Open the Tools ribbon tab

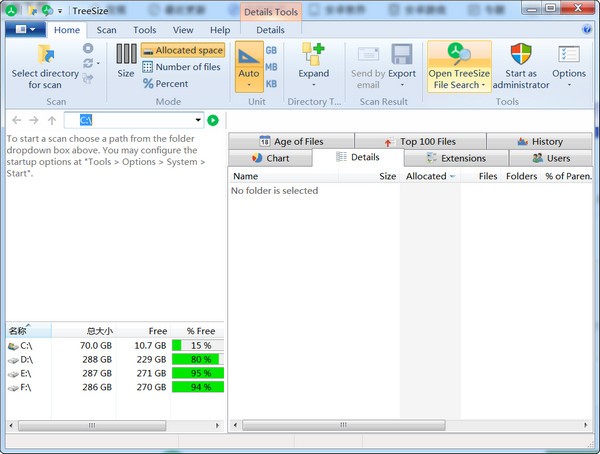click(144, 30)
